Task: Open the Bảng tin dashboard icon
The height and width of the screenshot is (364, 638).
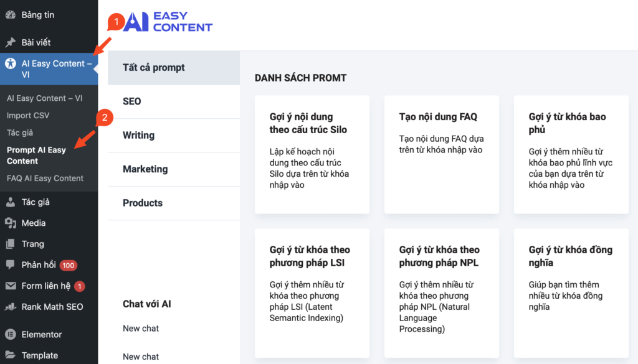Action: click(x=11, y=14)
